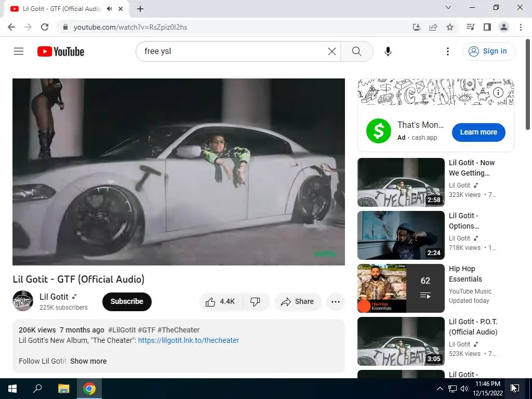532x399 pixels.
Task: Click the #TheCheater hashtag
Action: coord(179,330)
